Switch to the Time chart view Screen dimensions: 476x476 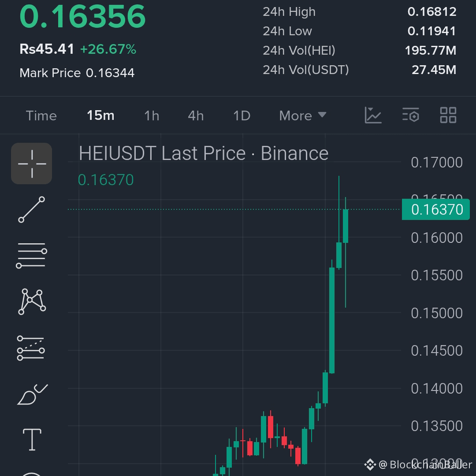41,115
